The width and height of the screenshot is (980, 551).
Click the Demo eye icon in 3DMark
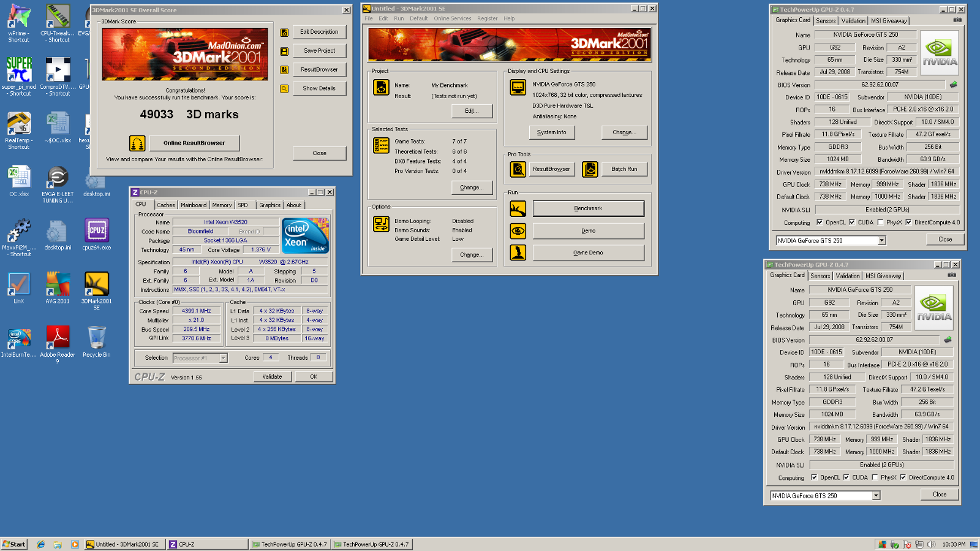518,231
